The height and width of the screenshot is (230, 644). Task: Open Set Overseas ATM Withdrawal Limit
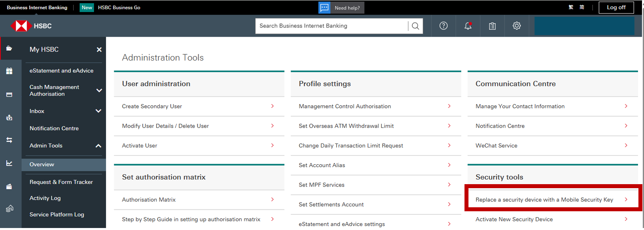[376, 126]
